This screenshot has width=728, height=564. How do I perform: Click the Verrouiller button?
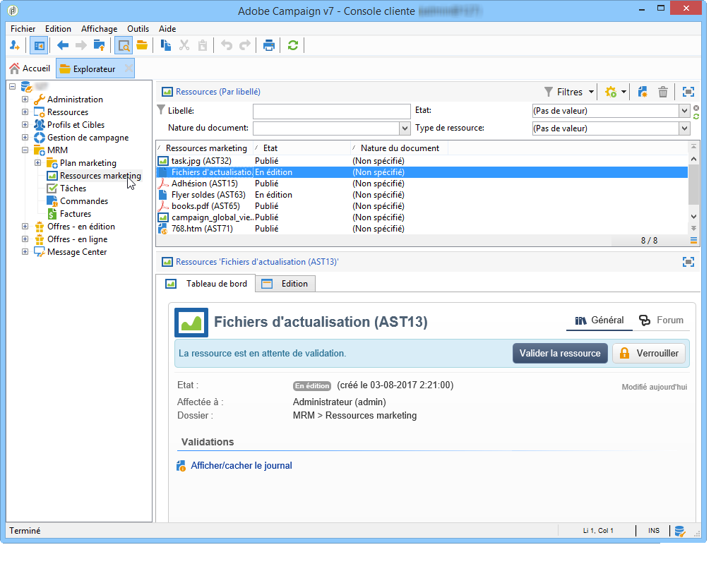click(x=649, y=353)
